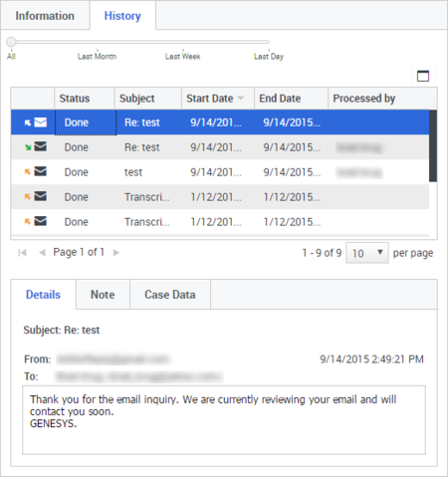Switch to the Information tab
The image size is (448, 477).
coord(45,16)
